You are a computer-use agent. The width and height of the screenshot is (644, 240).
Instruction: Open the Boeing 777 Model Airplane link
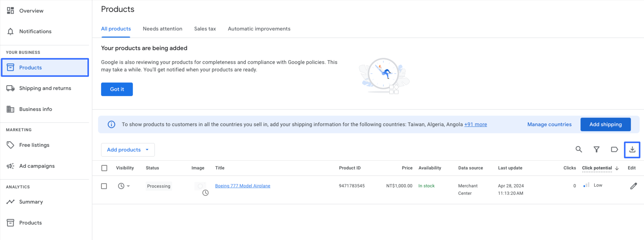click(x=242, y=186)
